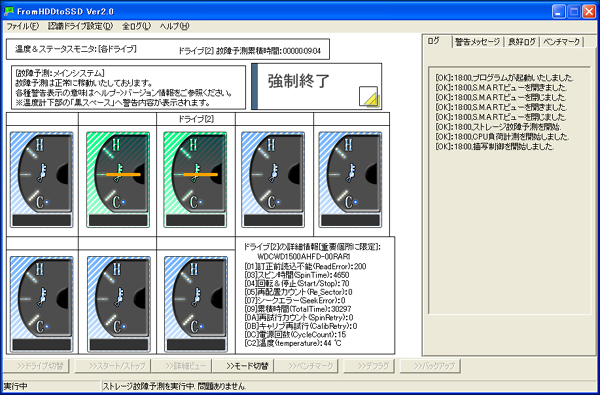Image resolution: width=600 pixels, height=395 pixels.
Task: Click the >>詳細ビュー button
Action: pos(181,366)
